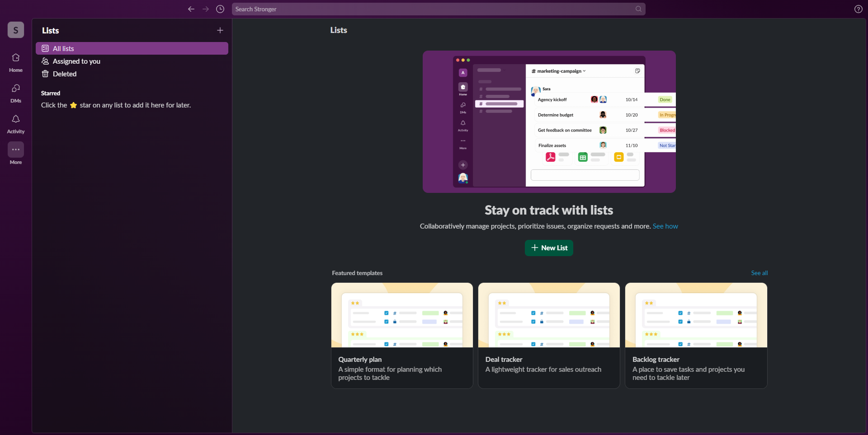This screenshot has height=435, width=868.
Task: Open See all featured templates
Action: pos(759,273)
